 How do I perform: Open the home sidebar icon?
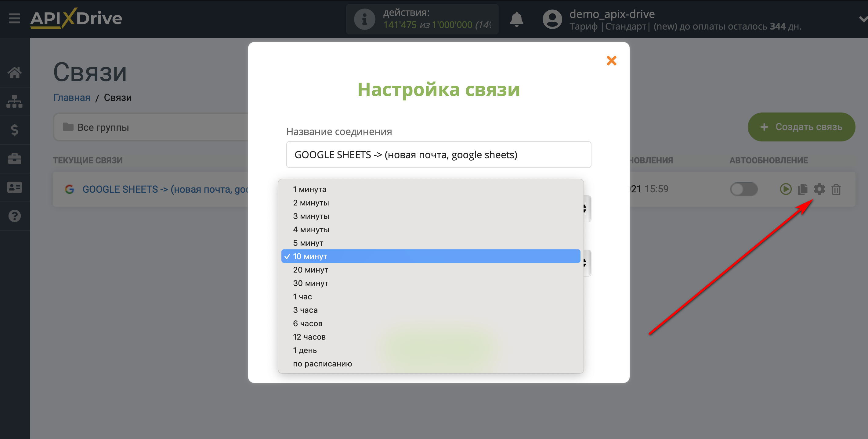[x=14, y=72]
